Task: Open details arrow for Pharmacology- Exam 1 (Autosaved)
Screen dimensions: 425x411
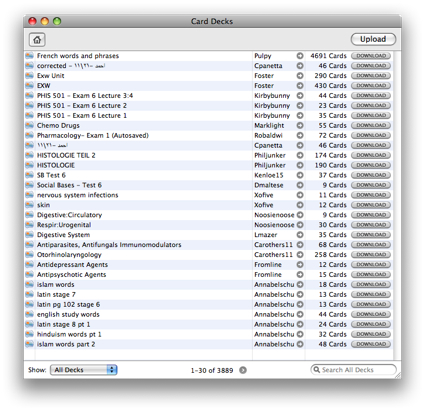Action: 300,135
